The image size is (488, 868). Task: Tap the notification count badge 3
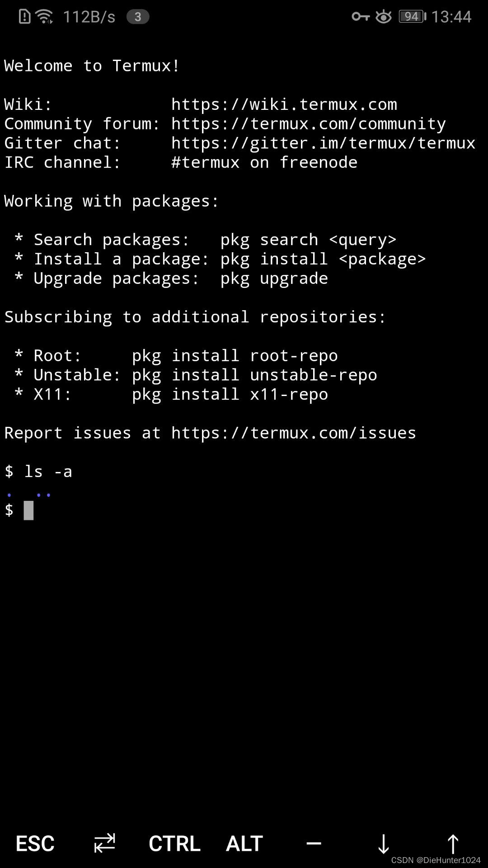point(138,17)
